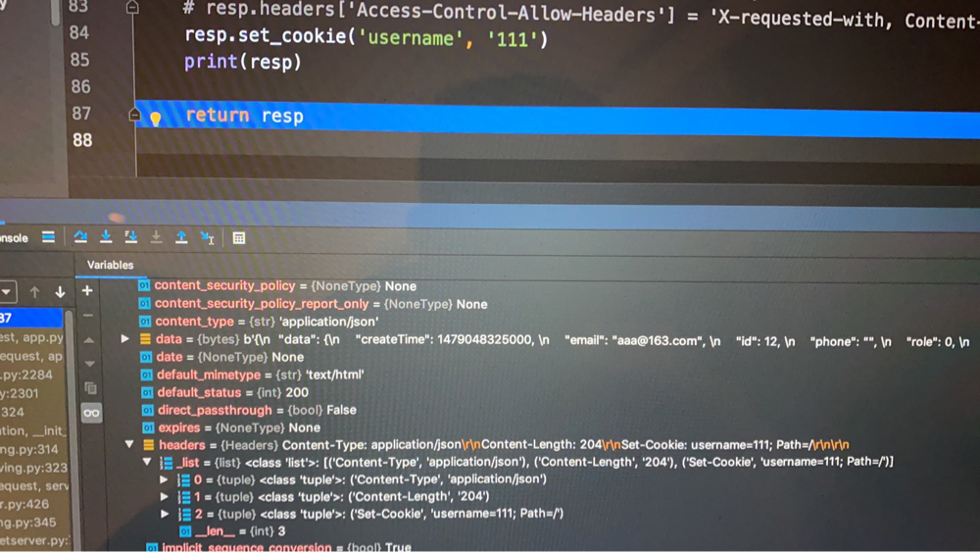Click the print(resp) code line
980x552 pixels.
pos(242,62)
